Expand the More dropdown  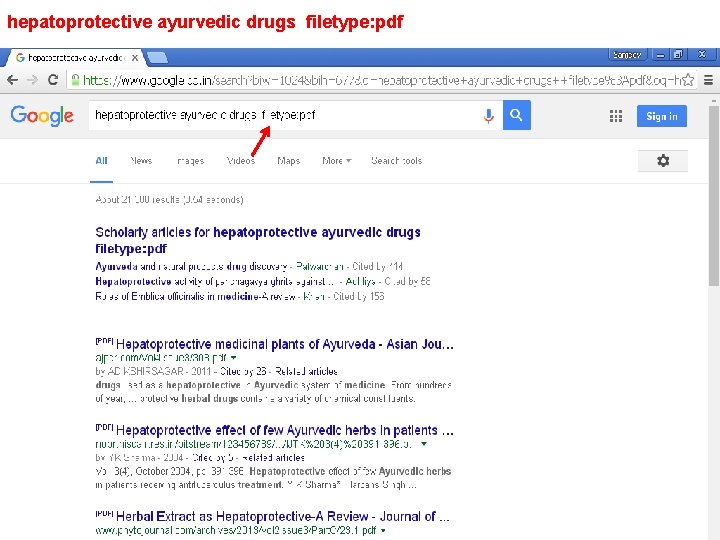[x=337, y=161]
